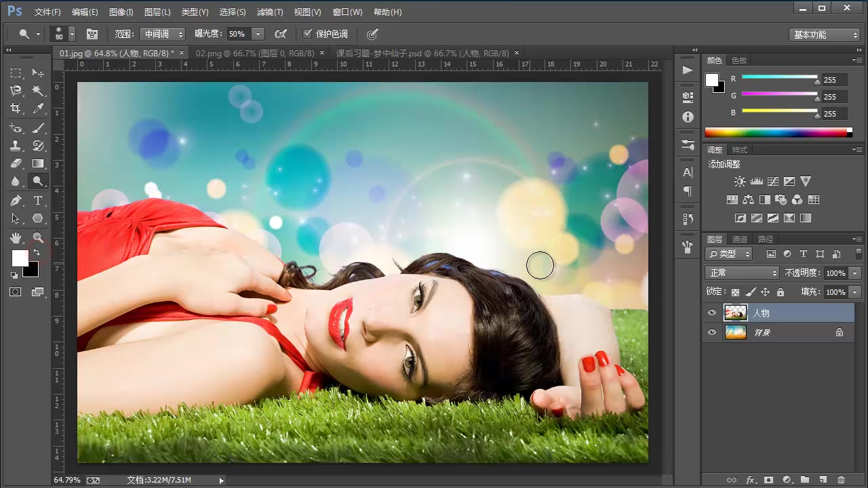Viewport: 868px width, 488px height.
Task: Create new layer icon in Layers panel
Action: [x=823, y=479]
